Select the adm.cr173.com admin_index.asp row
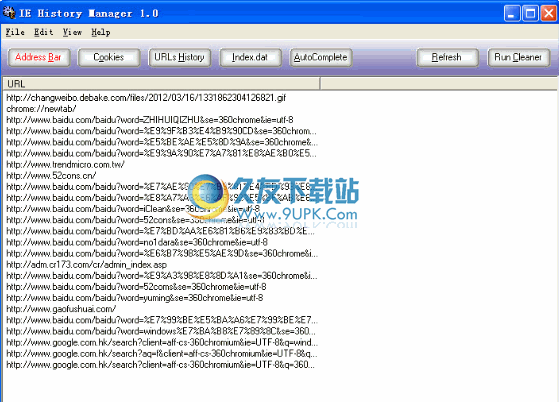559x402 pixels. pyautogui.click(x=87, y=264)
